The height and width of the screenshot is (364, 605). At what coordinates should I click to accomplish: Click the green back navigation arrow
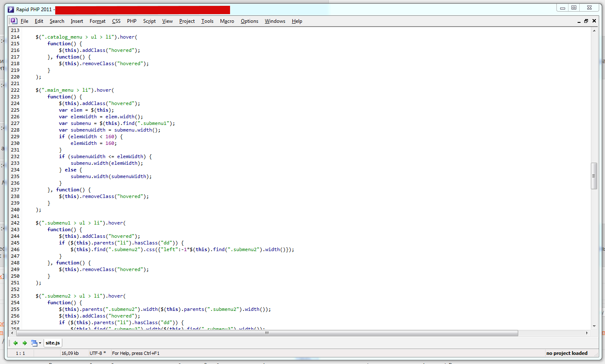pyautogui.click(x=15, y=343)
